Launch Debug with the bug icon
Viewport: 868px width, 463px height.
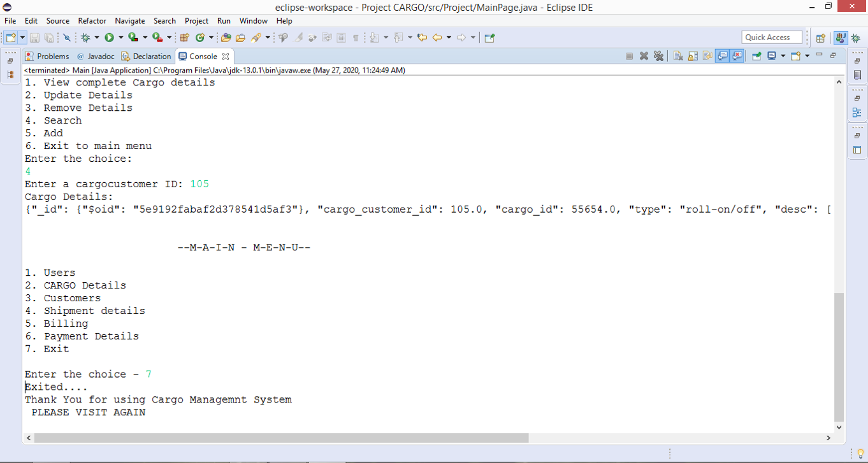(x=86, y=38)
